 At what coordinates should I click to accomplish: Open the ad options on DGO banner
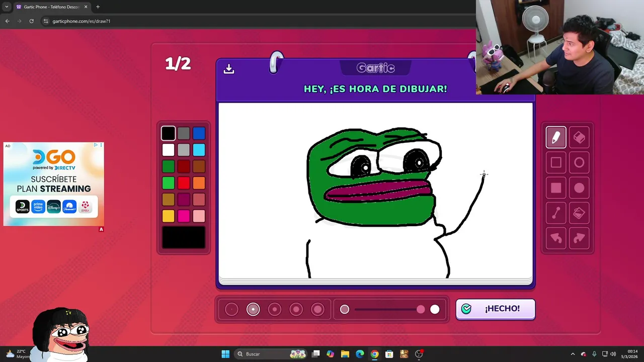pyautogui.click(x=101, y=145)
